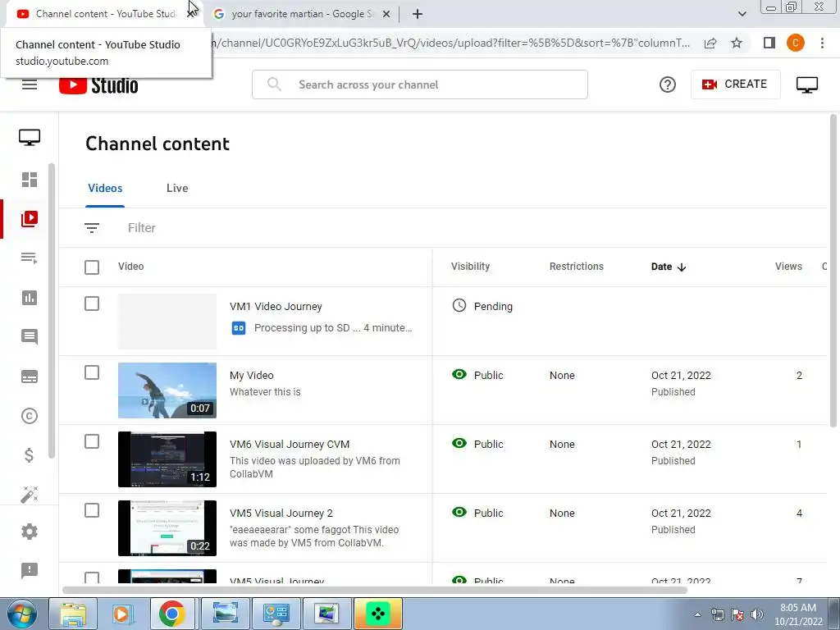Click the monitor icon right of CREATE
Viewport: 840px width, 630px height.
point(807,84)
